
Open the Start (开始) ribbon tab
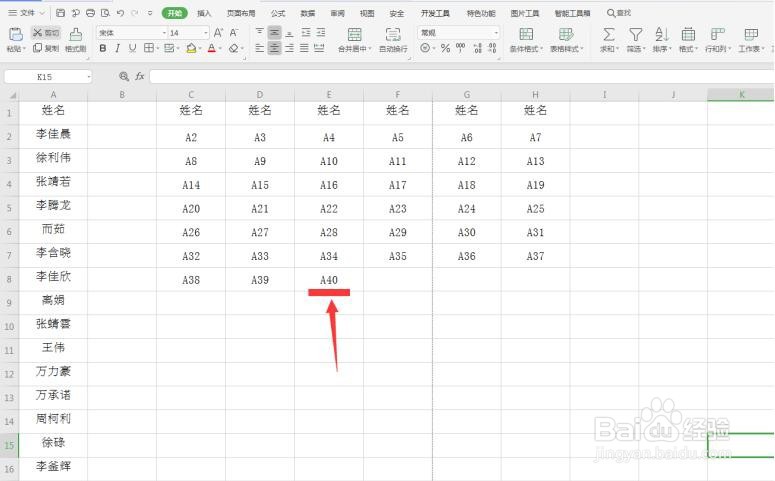174,13
